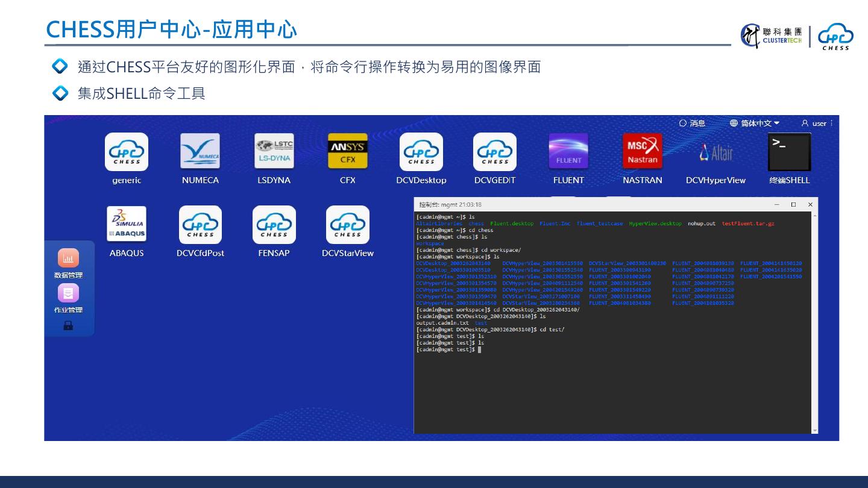Open the 终端SHELL terminal icon
The height and width of the screenshot is (488, 868).
[789, 152]
